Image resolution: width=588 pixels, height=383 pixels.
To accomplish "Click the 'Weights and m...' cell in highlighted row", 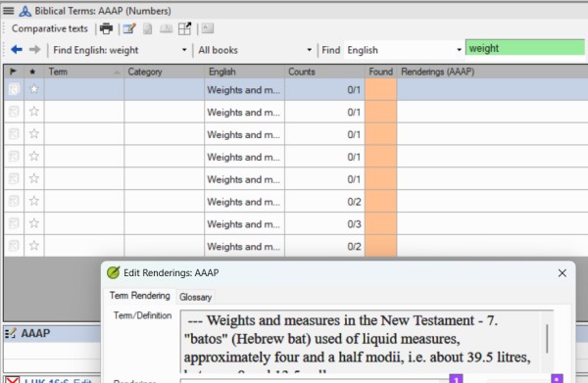I will tap(244, 89).
